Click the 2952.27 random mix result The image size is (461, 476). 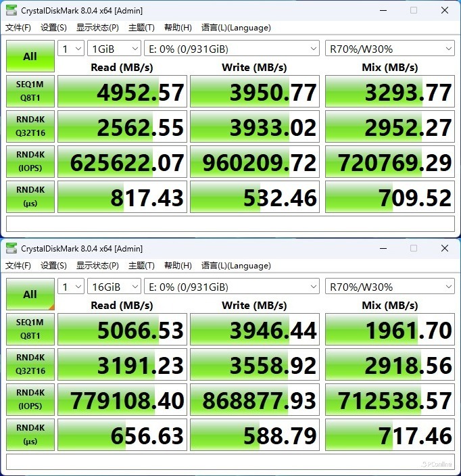tap(390, 126)
